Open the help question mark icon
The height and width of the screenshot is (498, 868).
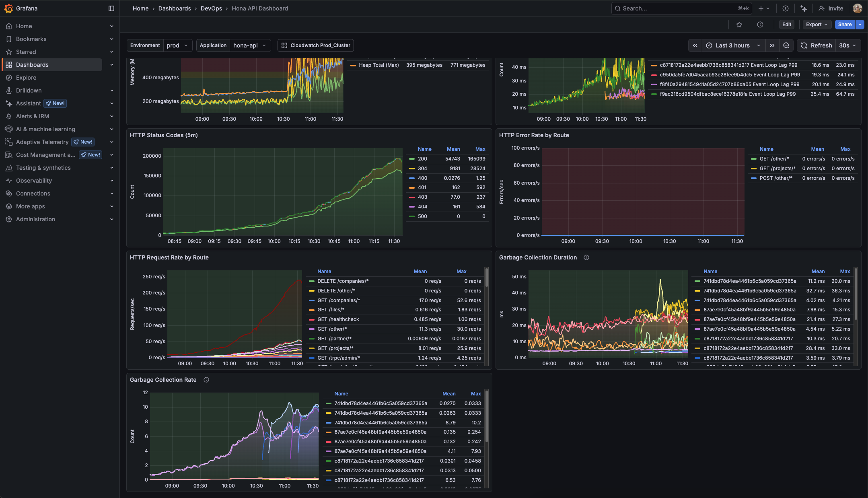(x=786, y=8)
